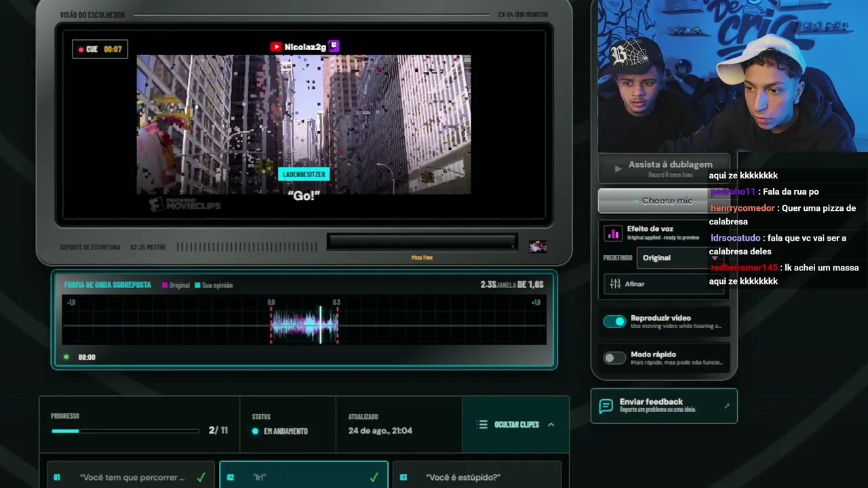The height and width of the screenshot is (488, 868).
Task: Click the YouTube icon above the video
Action: pyautogui.click(x=276, y=47)
